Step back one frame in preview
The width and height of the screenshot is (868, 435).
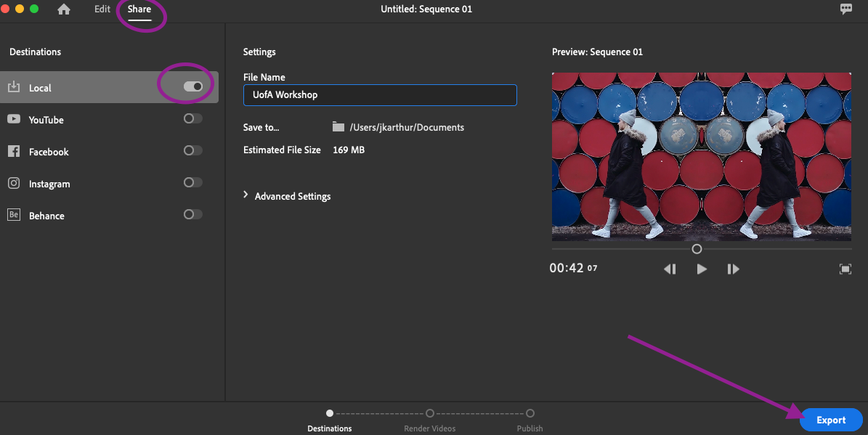[x=670, y=269]
